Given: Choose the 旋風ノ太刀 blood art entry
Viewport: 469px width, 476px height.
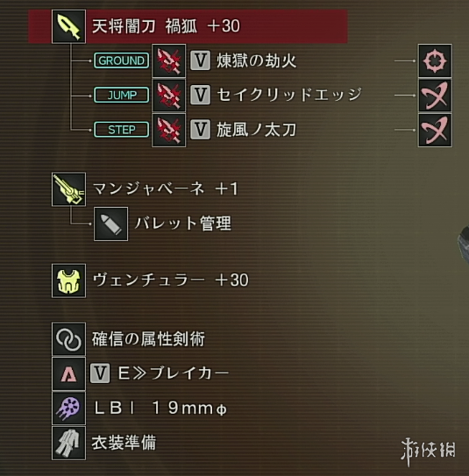Looking at the screenshot, I should (256, 130).
